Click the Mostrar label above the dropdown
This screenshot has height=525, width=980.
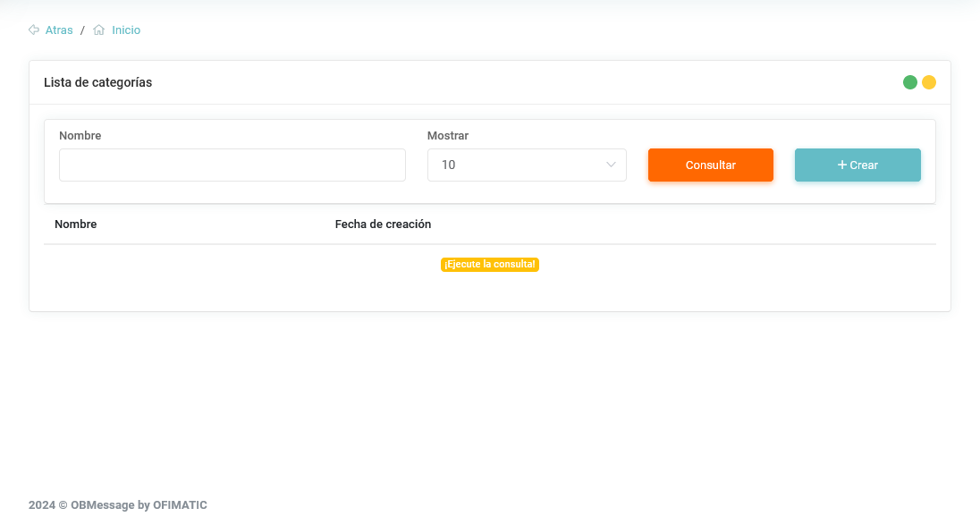[x=448, y=136]
